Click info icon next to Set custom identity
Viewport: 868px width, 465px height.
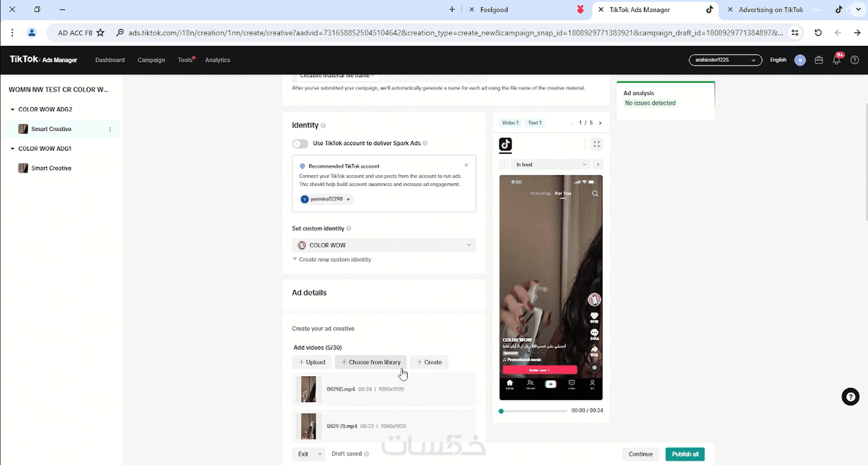[x=349, y=229]
